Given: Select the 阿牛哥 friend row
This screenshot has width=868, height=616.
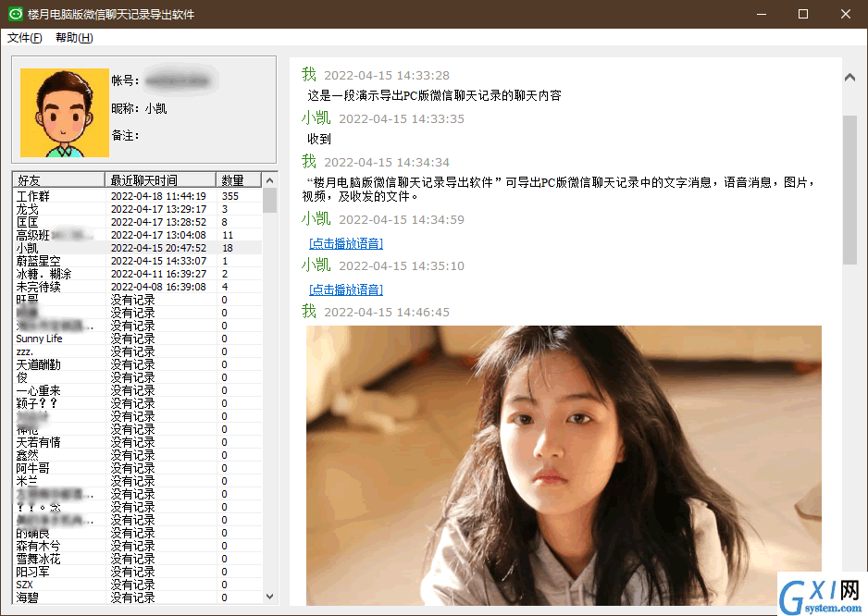Looking at the screenshot, I should tap(137, 468).
